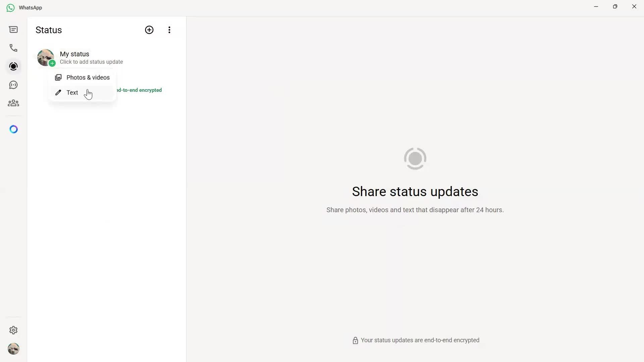The height and width of the screenshot is (362, 644).
Task: Open Settings via the gear icon
Action: tap(13, 330)
